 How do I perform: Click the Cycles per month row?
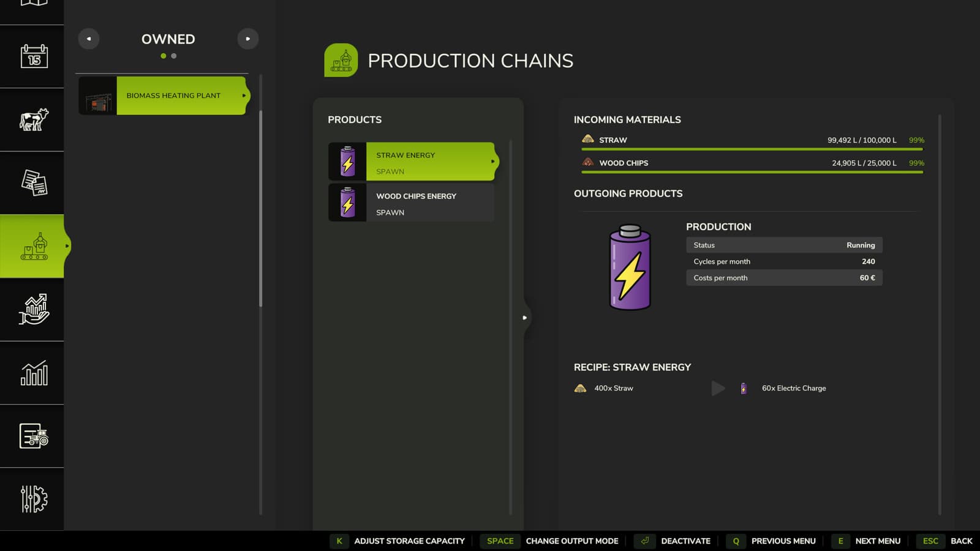tap(784, 261)
